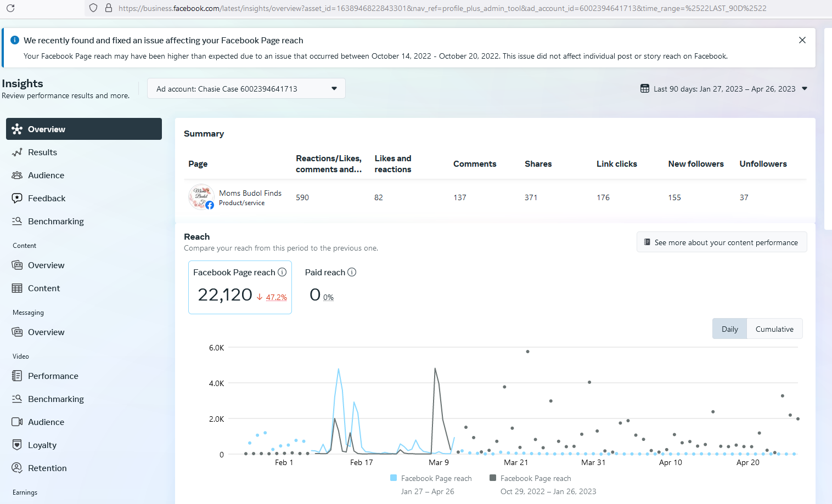
Task: Click the 137 comments value cell
Action: (460, 197)
